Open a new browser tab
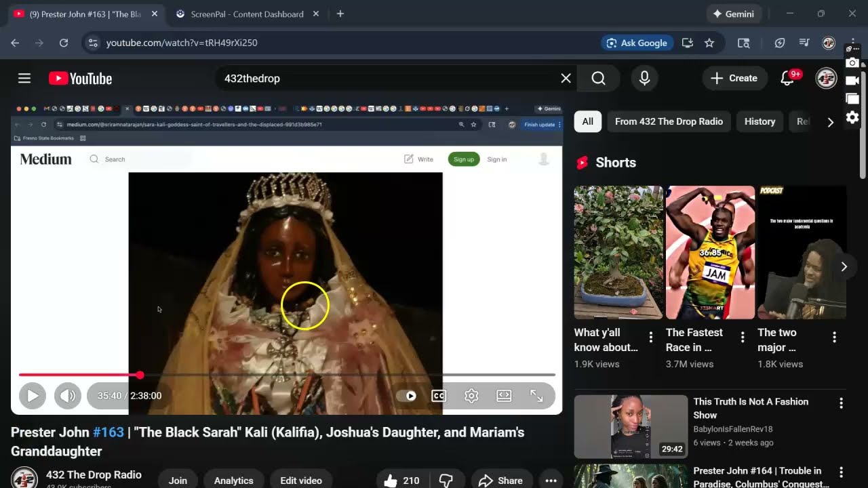 click(x=340, y=14)
